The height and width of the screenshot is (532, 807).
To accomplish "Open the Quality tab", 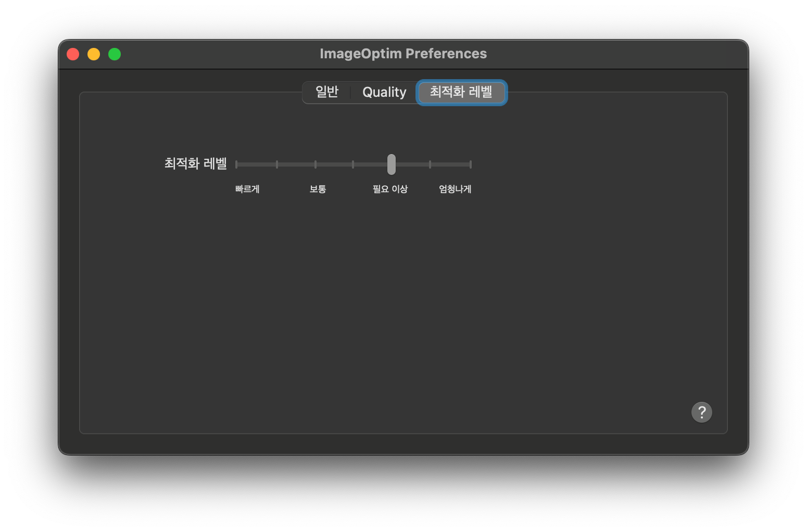I will 384,92.
